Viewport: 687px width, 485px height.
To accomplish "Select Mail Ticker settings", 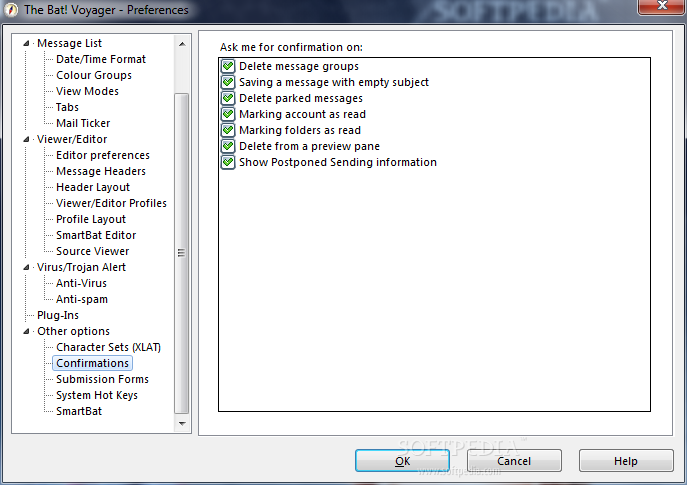I will (83, 123).
